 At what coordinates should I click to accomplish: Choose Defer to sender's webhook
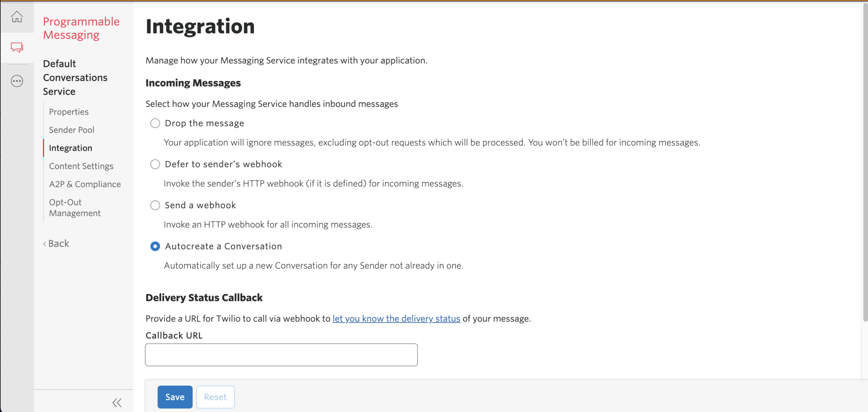[x=155, y=164]
